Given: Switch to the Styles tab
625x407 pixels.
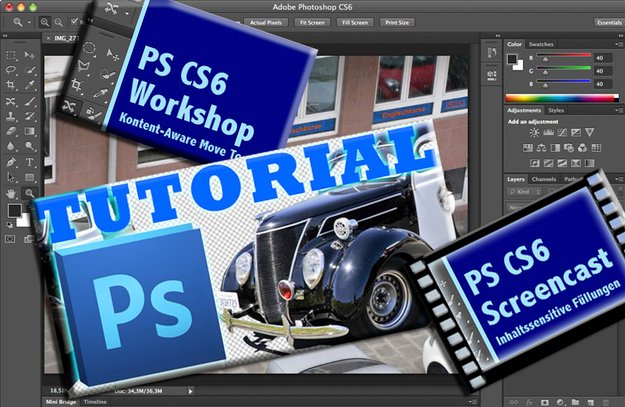Looking at the screenshot, I should tap(556, 110).
